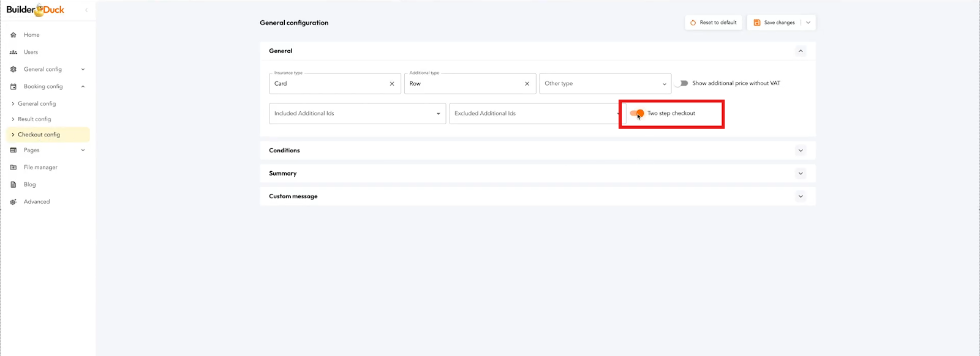Image resolution: width=980 pixels, height=356 pixels.
Task: Clear the Additional type Row value
Action: [527, 84]
